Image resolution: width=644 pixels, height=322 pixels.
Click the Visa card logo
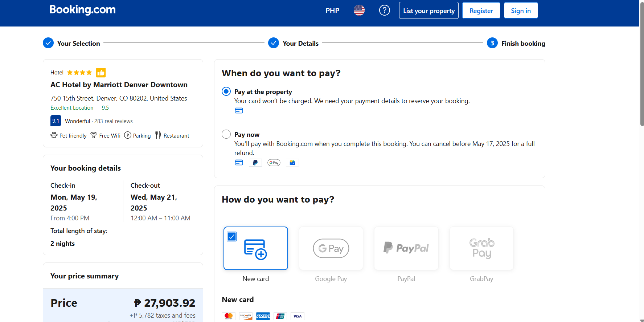click(298, 316)
